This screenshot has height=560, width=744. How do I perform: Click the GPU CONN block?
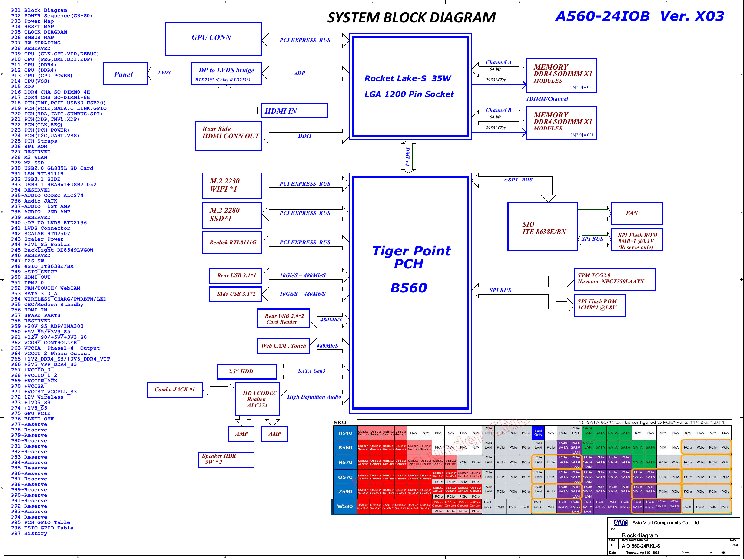(x=214, y=39)
